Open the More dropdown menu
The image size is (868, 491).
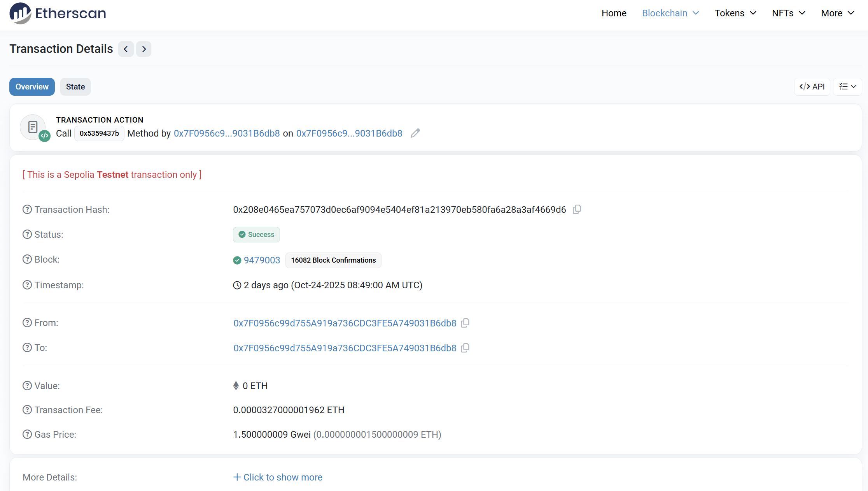837,13
